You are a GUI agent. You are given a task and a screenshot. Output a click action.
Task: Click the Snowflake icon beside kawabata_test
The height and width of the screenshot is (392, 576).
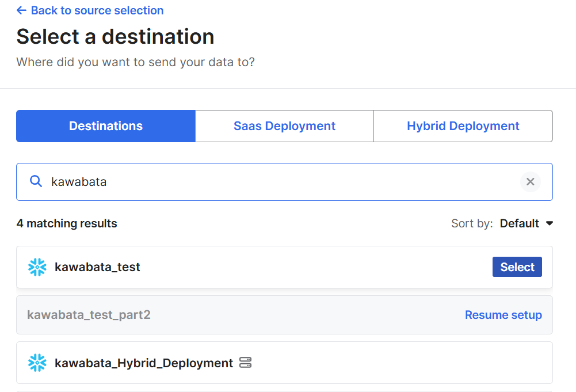(x=37, y=267)
